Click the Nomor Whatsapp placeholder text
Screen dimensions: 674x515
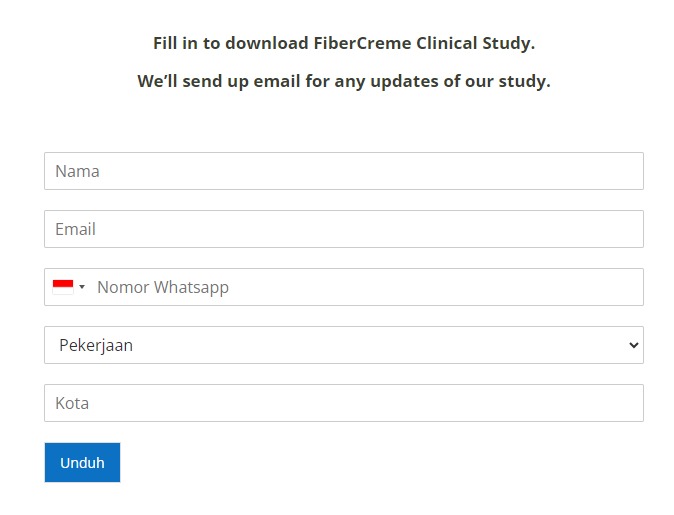coord(163,288)
